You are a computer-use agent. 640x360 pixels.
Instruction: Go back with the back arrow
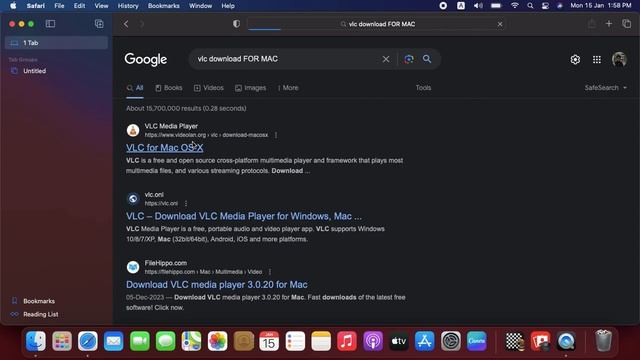[x=126, y=24]
